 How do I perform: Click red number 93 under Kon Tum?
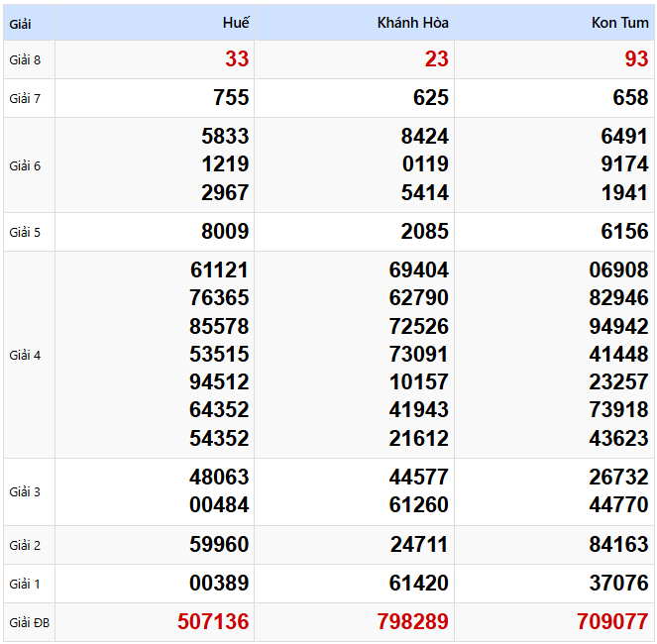coord(636,59)
